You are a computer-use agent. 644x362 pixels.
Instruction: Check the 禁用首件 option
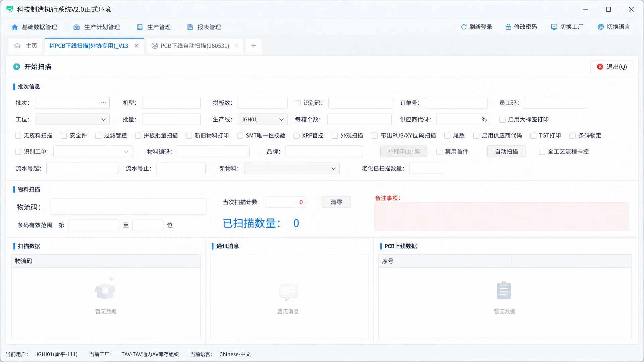tap(439, 152)
